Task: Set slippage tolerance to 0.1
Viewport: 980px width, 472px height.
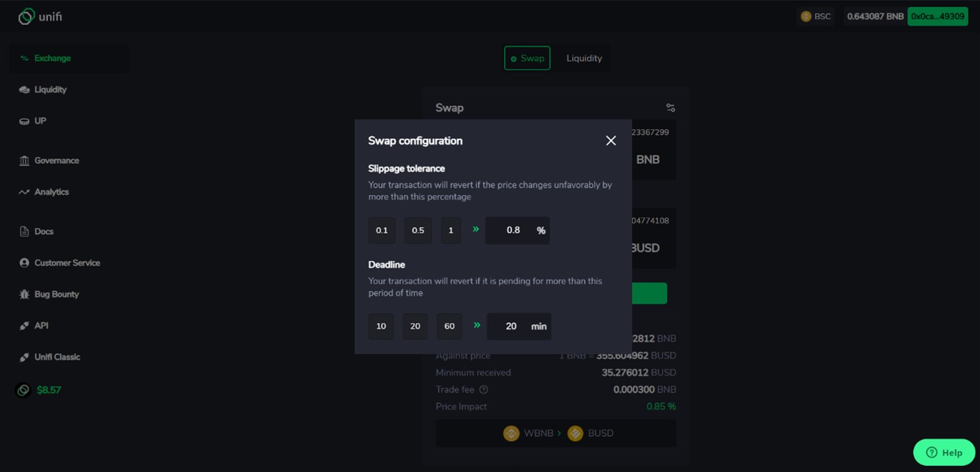Action: (x=382, y=231)
